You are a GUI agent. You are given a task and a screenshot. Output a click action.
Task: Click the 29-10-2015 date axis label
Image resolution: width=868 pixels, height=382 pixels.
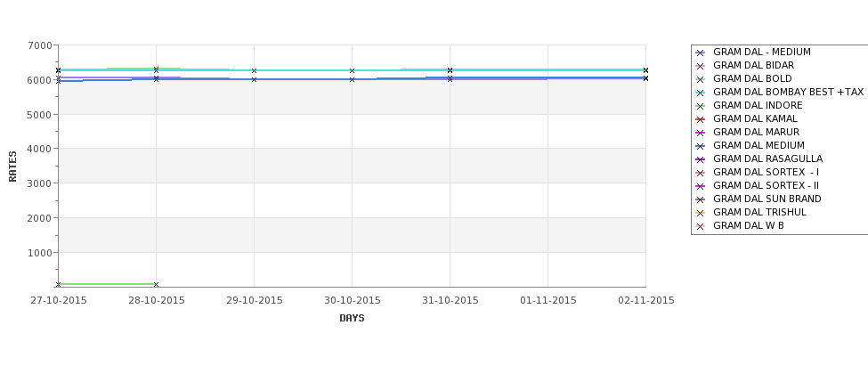254,301
